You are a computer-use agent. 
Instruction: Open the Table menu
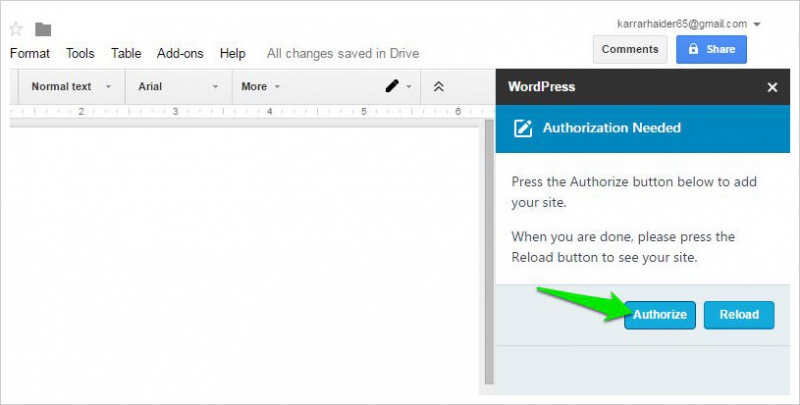126,54
